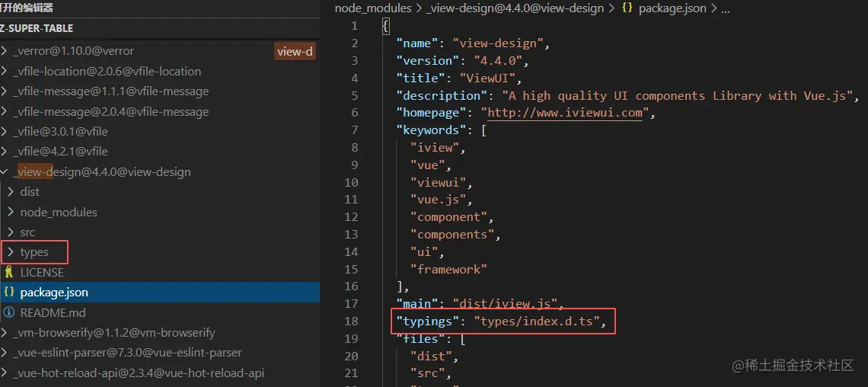The height and width of the screenshot is (387, 868).
Task: Click the LICENSE file key icon
Action: (x=9, y=272)
